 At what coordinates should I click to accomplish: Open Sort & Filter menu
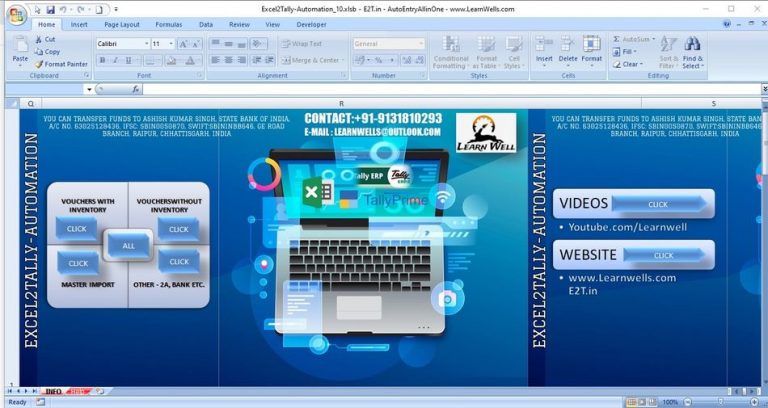(x=669, y=53)
